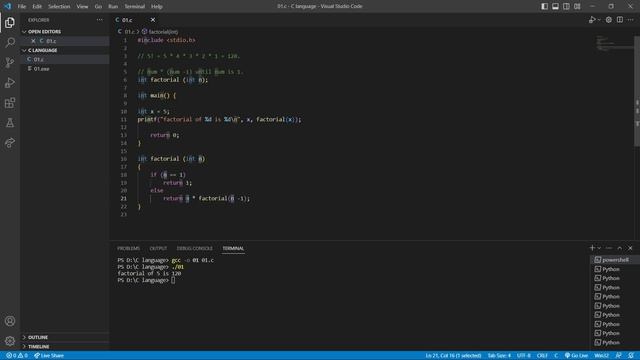Select 01.exe in the file tree
640x360 pixels.
point(65,69)
